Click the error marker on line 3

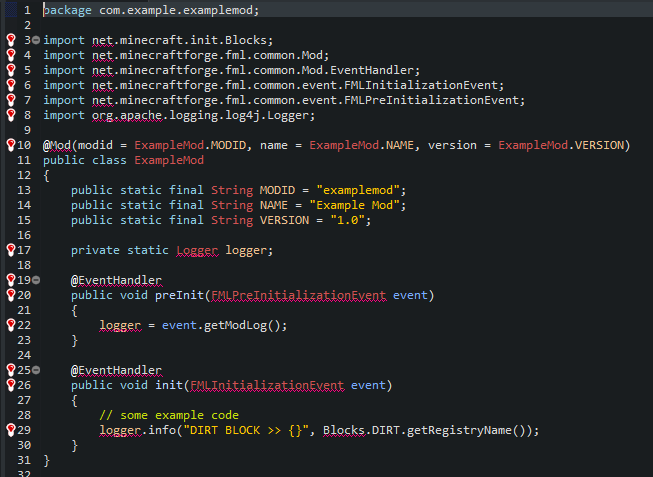pos(10,40)
